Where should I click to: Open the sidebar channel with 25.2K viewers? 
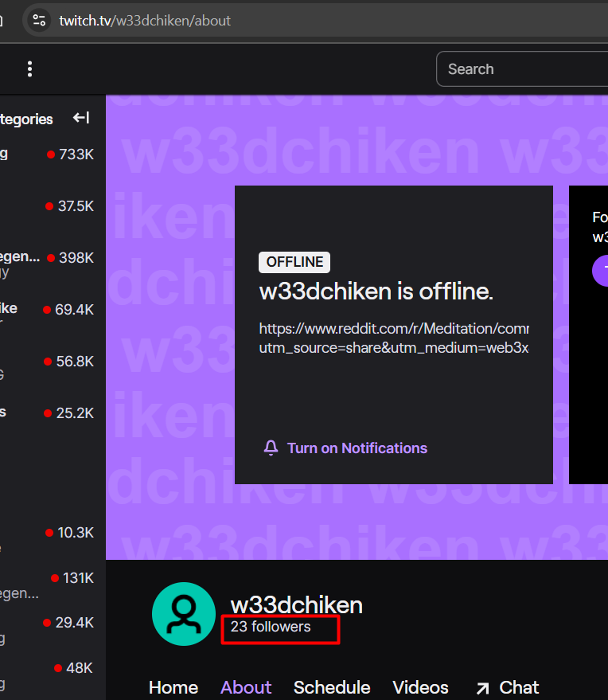pos(47,413)
